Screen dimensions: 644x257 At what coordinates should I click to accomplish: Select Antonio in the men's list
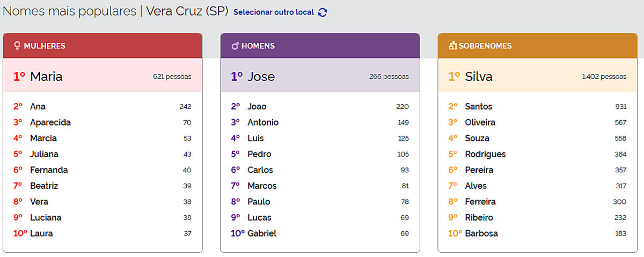263,122
